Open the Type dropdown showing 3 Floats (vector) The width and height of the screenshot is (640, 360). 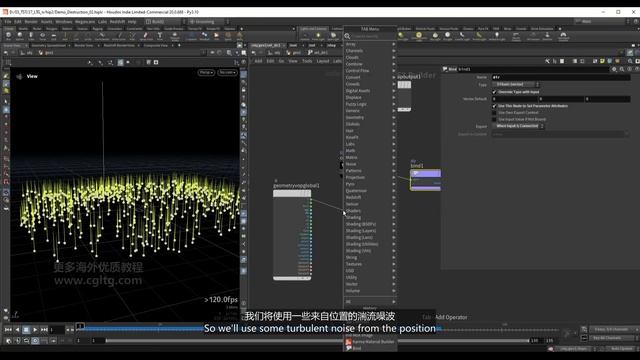click(x=516, y=84)
